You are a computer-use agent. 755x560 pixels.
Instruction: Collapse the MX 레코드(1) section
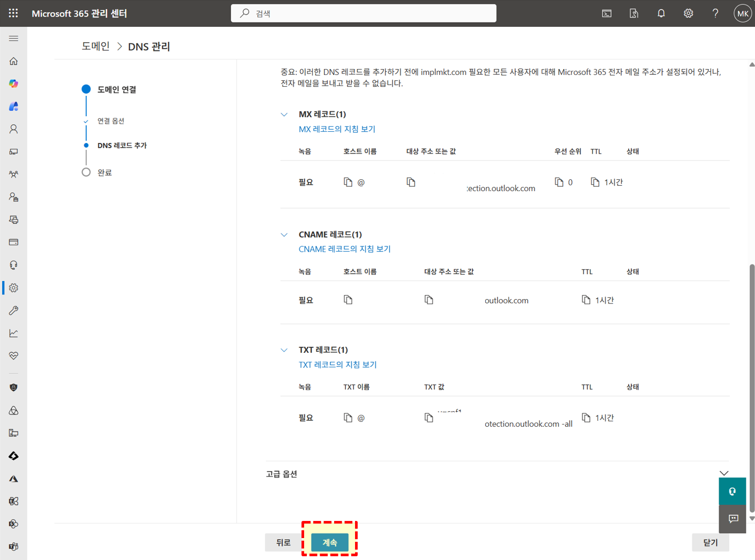pyautogui.click(x=284, y=115)
